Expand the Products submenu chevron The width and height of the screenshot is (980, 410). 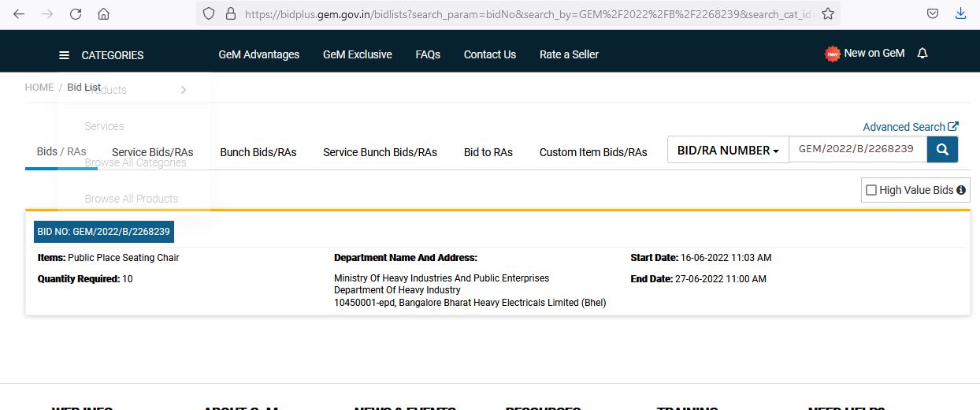(x=184, y=90)
